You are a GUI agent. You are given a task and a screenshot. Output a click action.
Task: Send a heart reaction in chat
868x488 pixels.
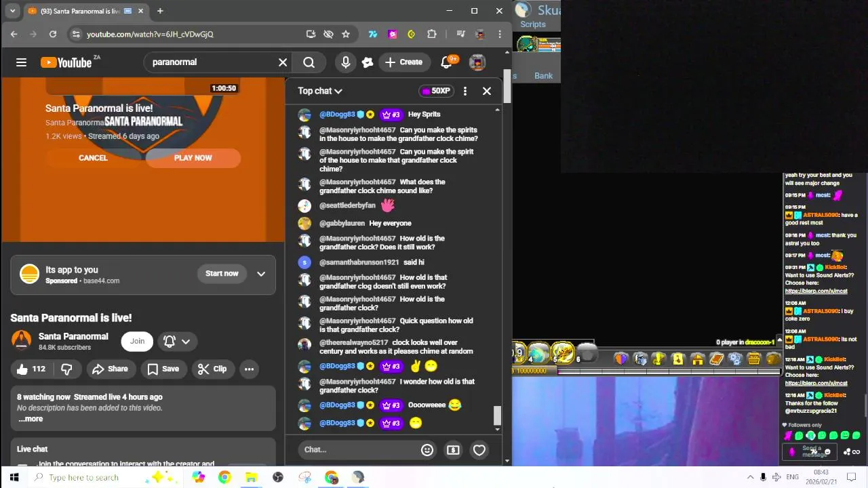point(479,449)
